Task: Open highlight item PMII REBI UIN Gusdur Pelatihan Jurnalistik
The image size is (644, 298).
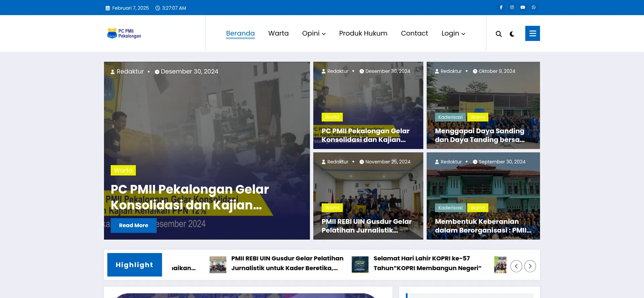Action: 287,263
